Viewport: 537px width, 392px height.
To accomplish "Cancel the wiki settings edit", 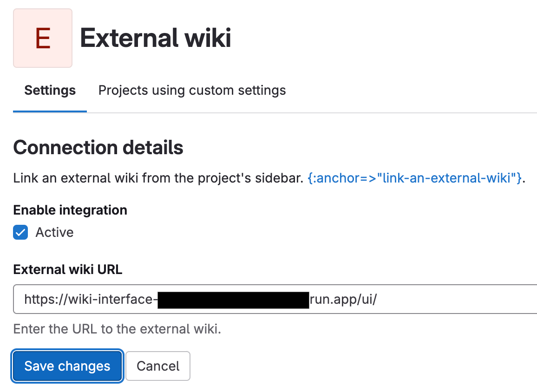I will point(158,366).
